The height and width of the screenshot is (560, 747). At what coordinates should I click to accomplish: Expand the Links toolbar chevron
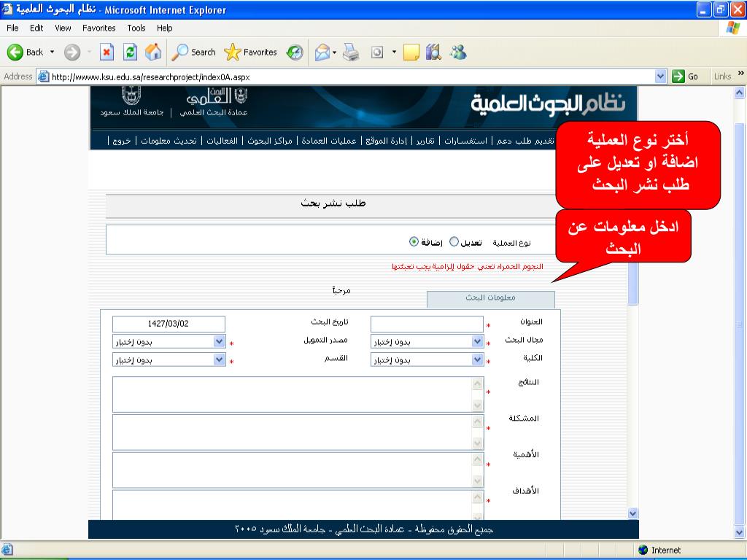click(x=741, y=74)
